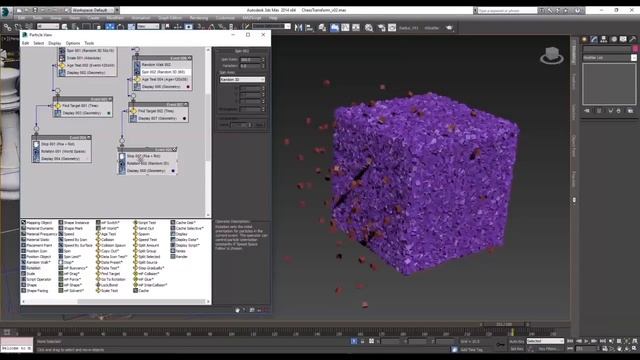
Task: Open the Tools menu in Particle View
Action: [89, 43]
